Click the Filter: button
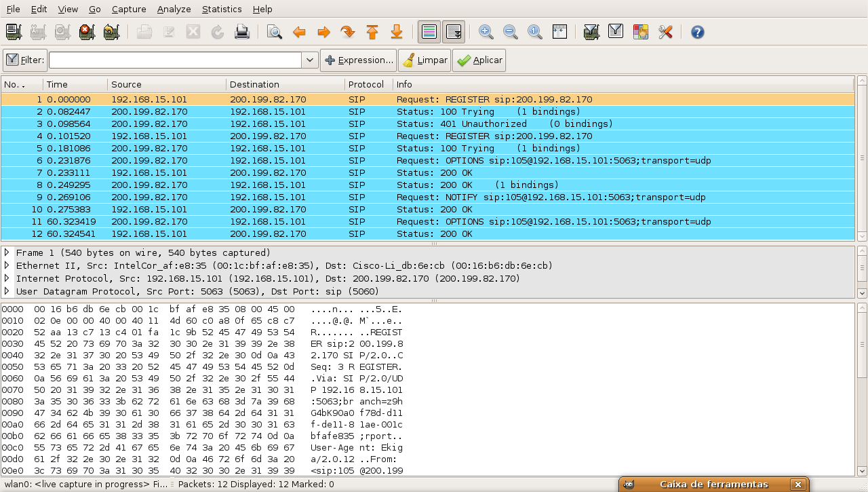 tap(24, 60)
